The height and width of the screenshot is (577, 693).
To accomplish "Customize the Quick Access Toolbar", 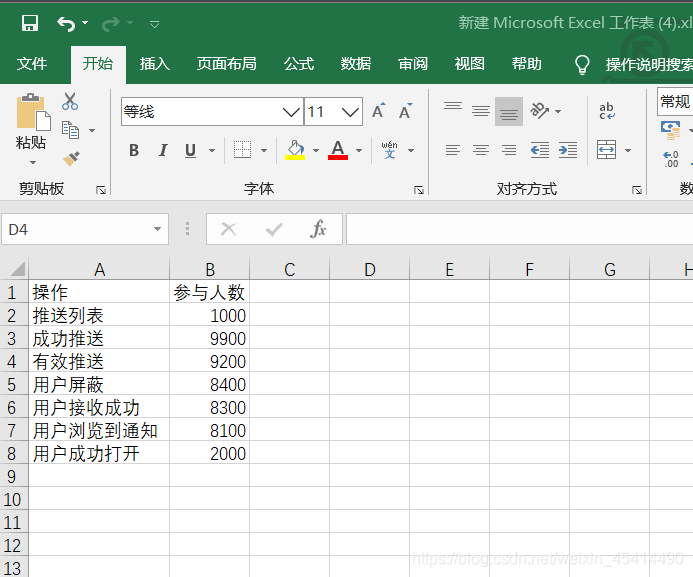I will click(154, 24).
